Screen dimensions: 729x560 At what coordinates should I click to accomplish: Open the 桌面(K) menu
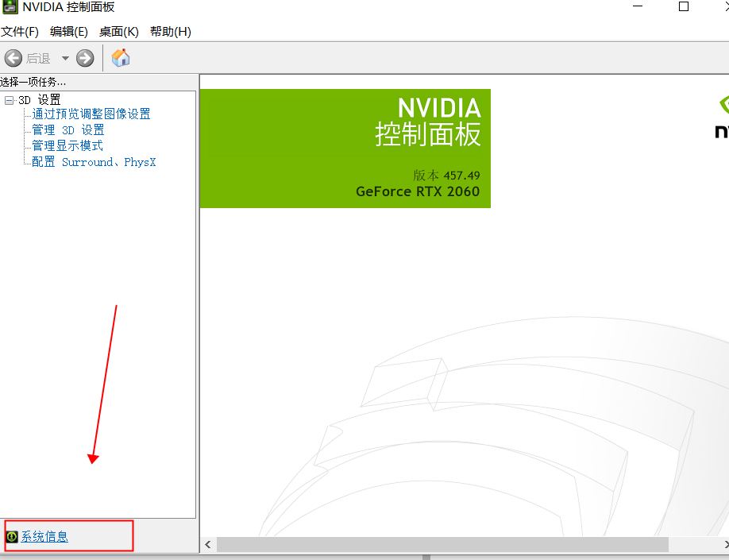click(x=119, y=32)
